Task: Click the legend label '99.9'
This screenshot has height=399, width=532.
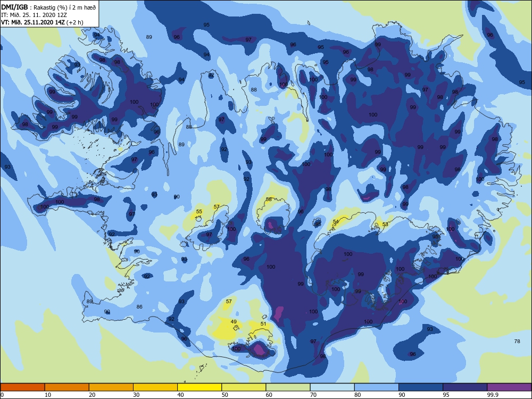Action: [x=493, y=395]
